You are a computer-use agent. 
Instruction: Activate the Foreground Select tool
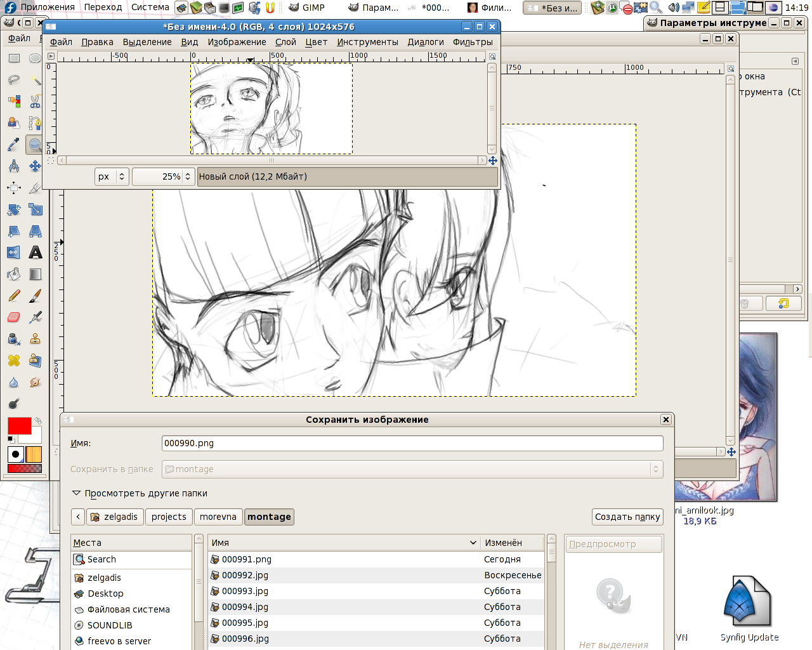14,123
